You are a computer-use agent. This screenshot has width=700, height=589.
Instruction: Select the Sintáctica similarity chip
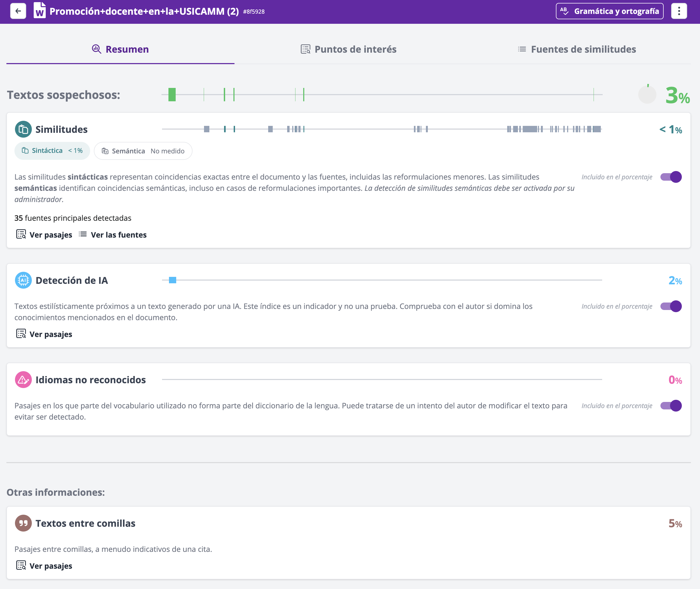click(x=52, y=150)
